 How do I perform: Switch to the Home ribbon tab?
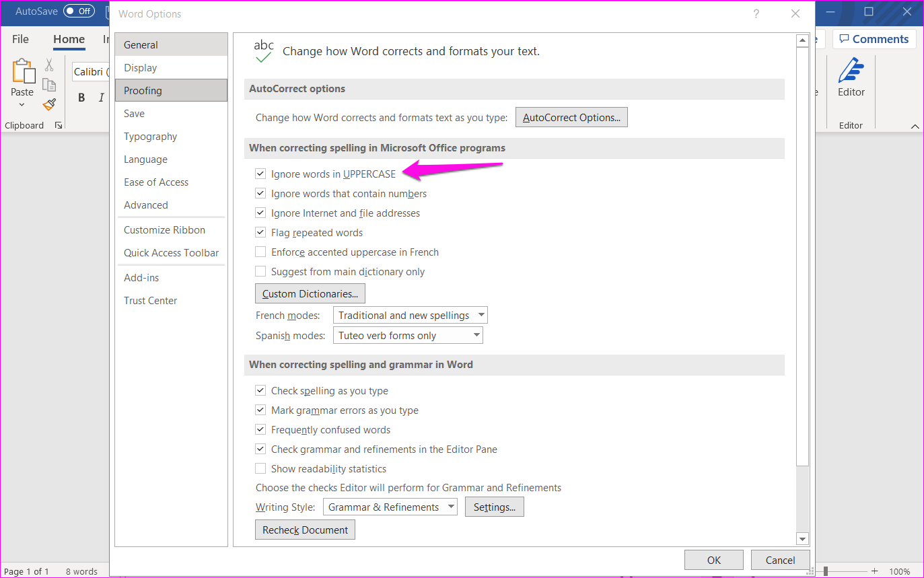click(x=69, y=39)
